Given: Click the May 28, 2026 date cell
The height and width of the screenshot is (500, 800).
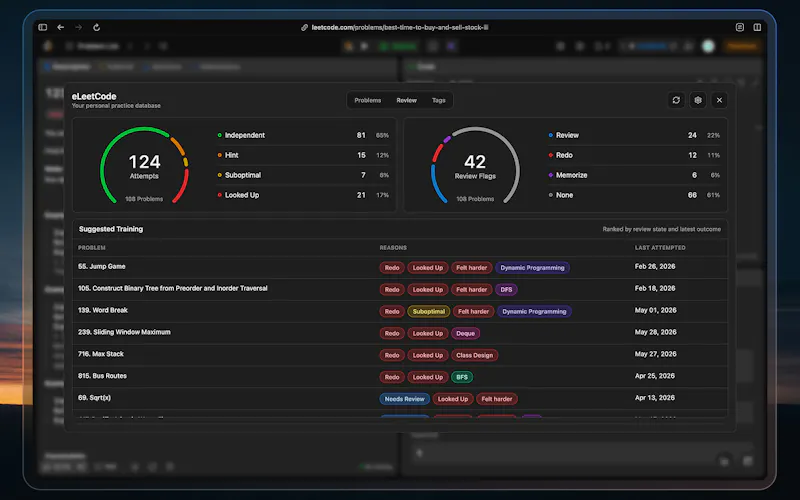Looking at the screenshot, I should point(656,332).
